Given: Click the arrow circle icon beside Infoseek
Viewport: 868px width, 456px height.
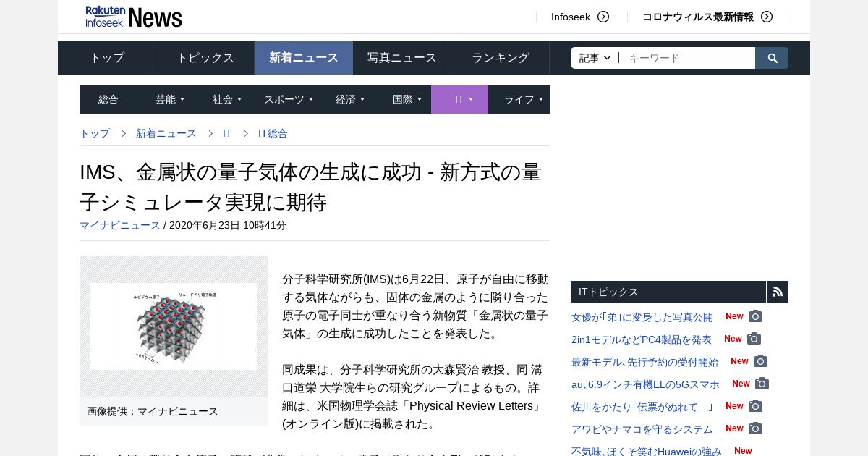Looking at the screenshot, I should tap(603, 17).
